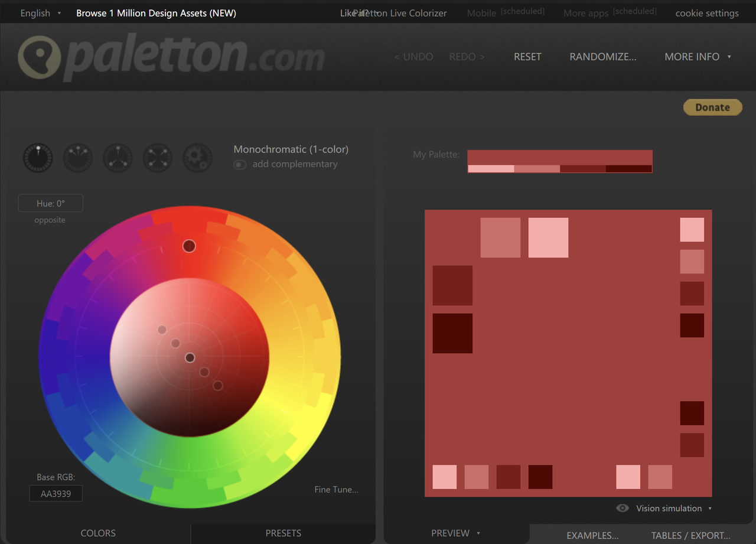
Task: Select the Monochromatic scheme icon
Action: click(x=37, y=158)
